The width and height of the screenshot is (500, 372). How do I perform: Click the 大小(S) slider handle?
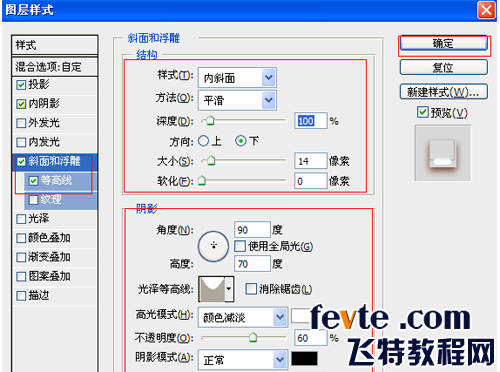[211, 161]
